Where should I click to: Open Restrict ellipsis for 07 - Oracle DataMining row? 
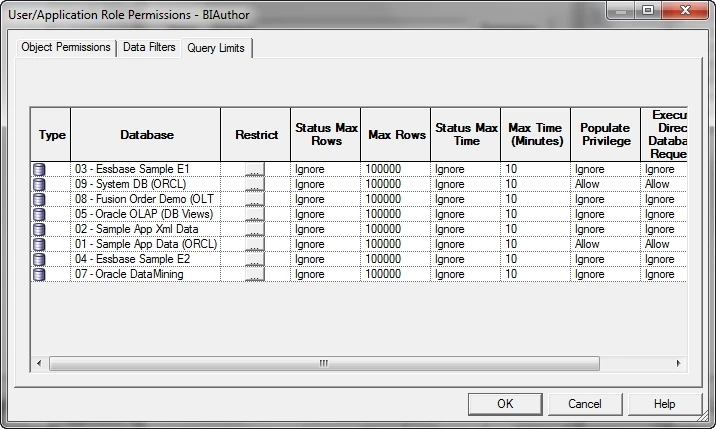click(255, 274)
